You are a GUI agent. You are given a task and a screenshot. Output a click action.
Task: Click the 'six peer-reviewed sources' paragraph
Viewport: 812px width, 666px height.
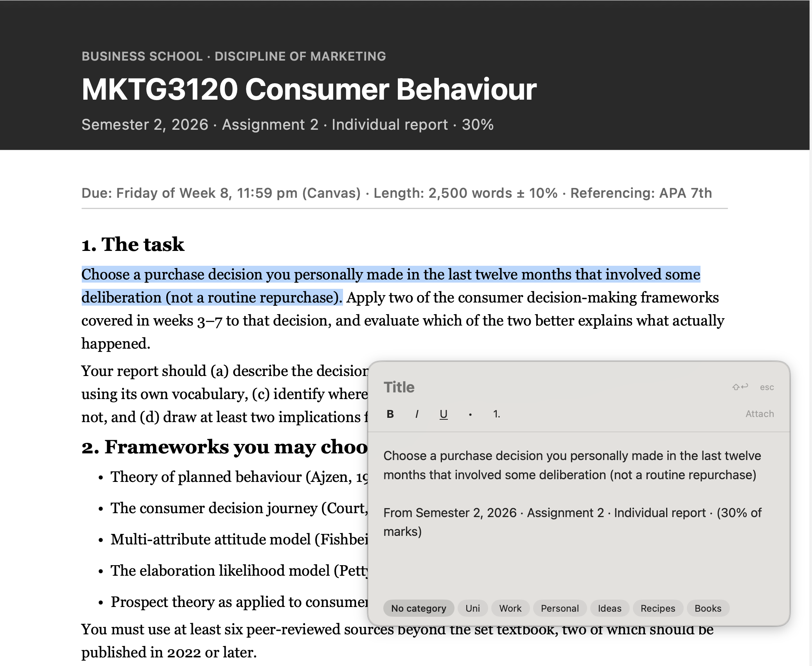397,641
